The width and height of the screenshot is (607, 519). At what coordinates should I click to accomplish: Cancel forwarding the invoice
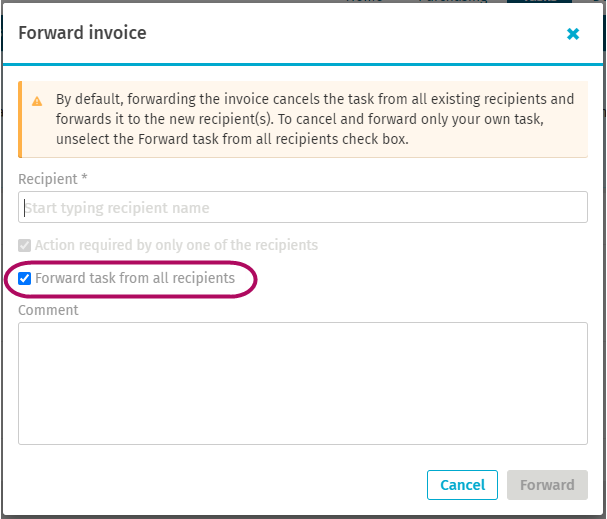tap(462, 485)
